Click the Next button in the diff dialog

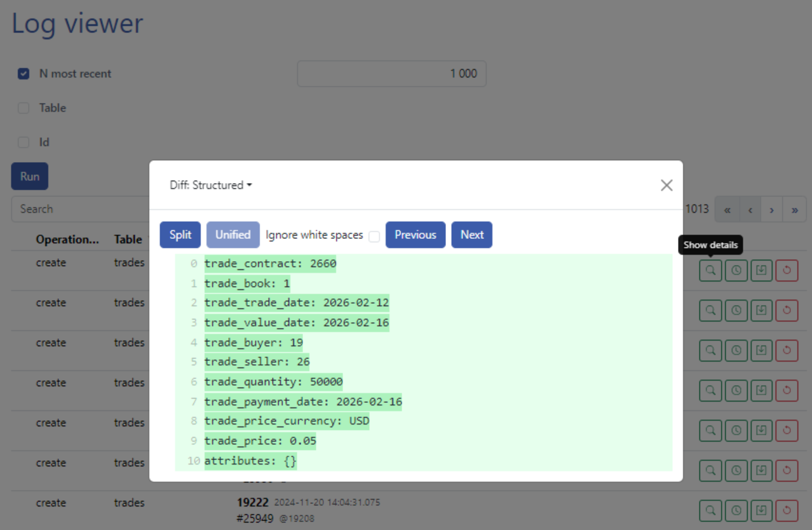click(472, 234)
